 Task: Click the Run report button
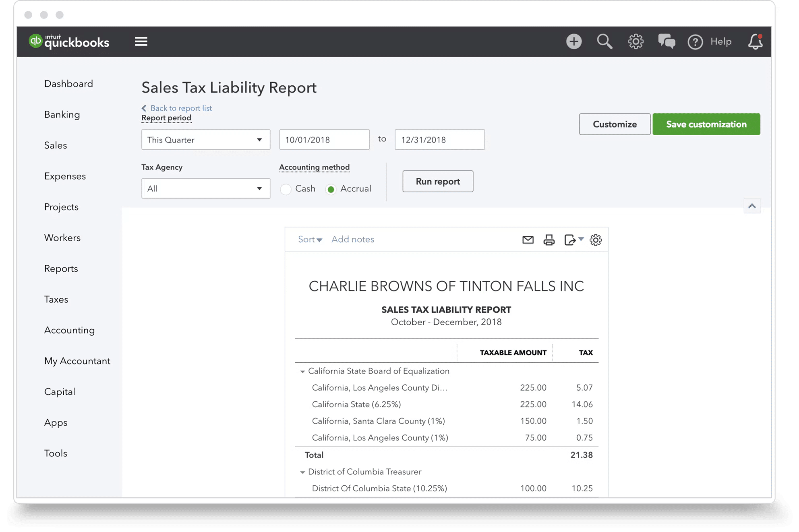pos(438,181)
